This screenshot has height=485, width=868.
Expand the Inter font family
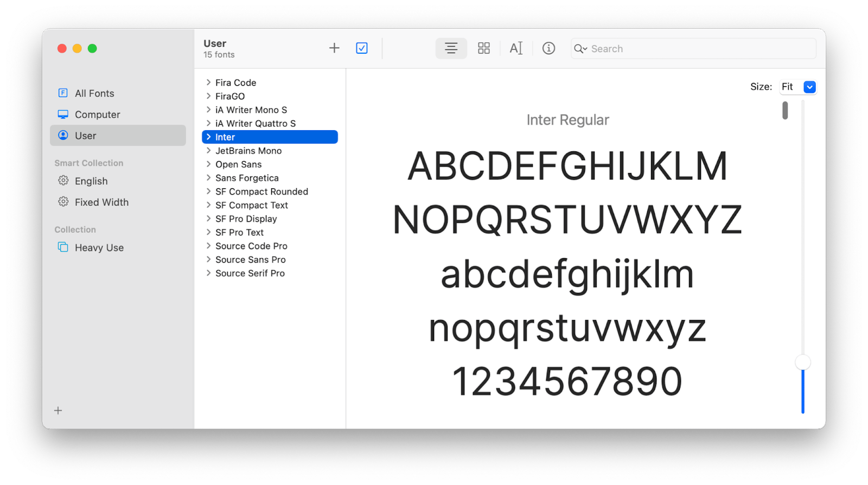tap(208, 137)
